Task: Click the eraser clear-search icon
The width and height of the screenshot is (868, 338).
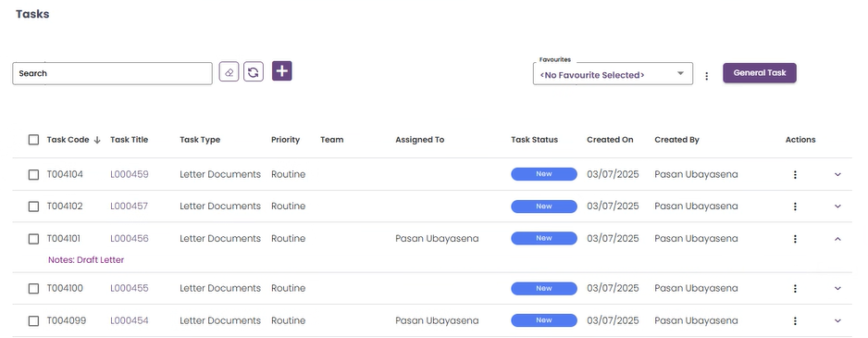Action: click(x=229, y=72)
